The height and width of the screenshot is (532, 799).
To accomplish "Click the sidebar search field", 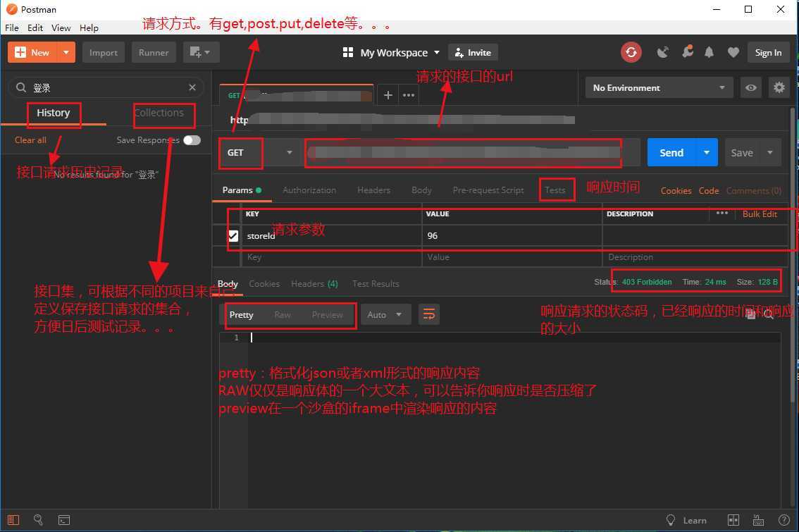I will click(x=106, y=87).
